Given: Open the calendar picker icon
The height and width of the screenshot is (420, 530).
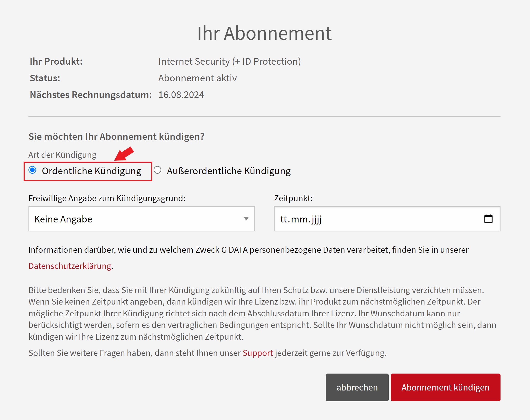Looking at the screenshot, I should click(488, 219).
